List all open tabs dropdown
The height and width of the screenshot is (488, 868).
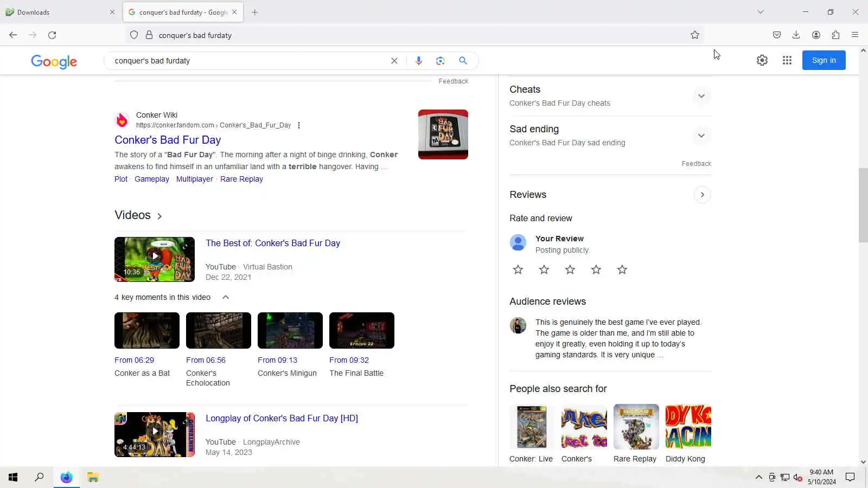[x=761, y=12]
